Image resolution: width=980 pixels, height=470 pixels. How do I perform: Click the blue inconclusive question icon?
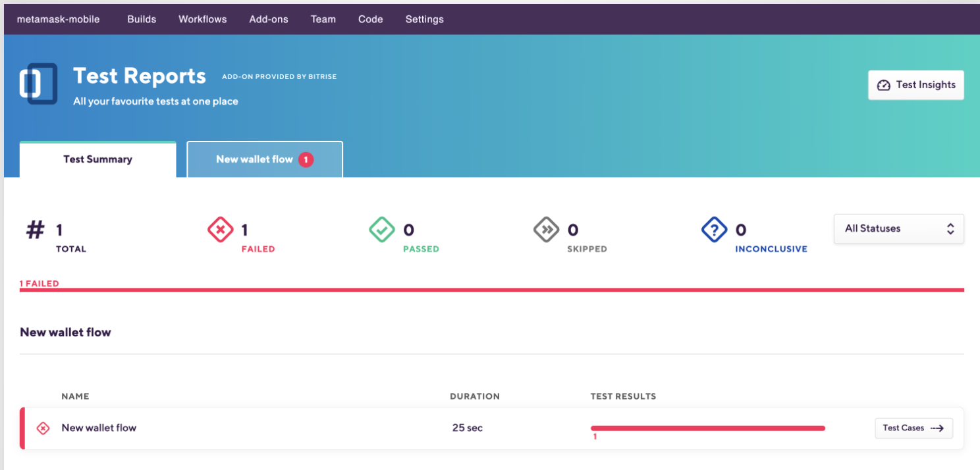coord(715,230)
